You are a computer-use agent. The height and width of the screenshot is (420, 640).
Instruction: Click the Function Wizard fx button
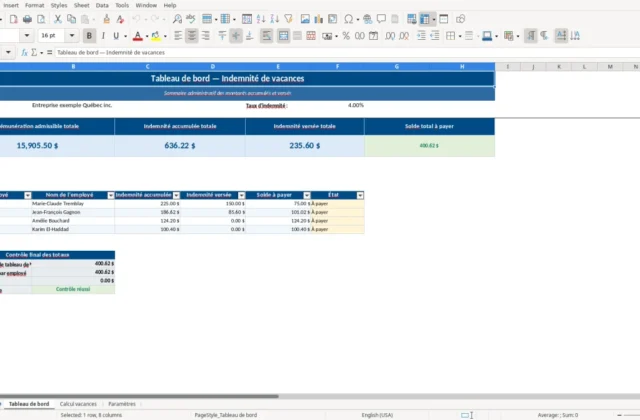tap(24, 53)
